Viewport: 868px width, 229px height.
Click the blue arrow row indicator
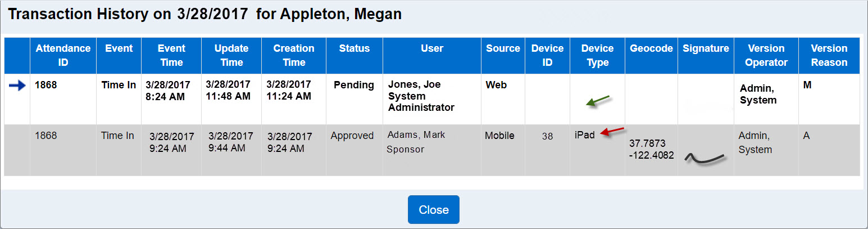(17, 86)
